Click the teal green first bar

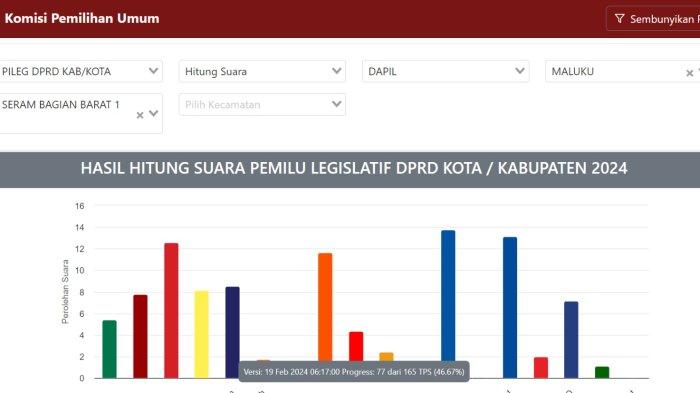pos(109,349)
